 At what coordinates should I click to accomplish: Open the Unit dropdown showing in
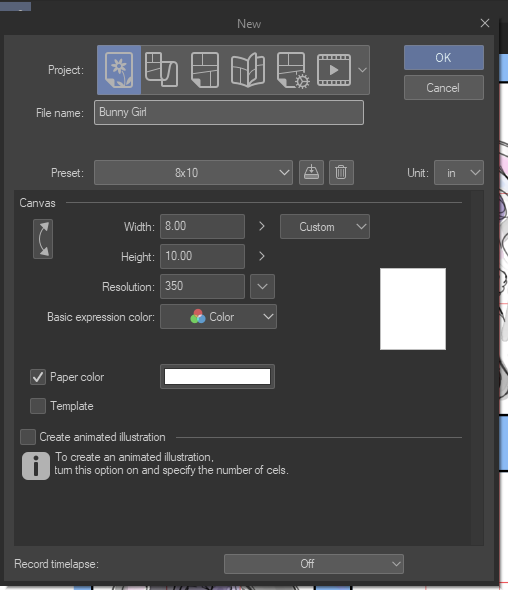pos(459,173)
